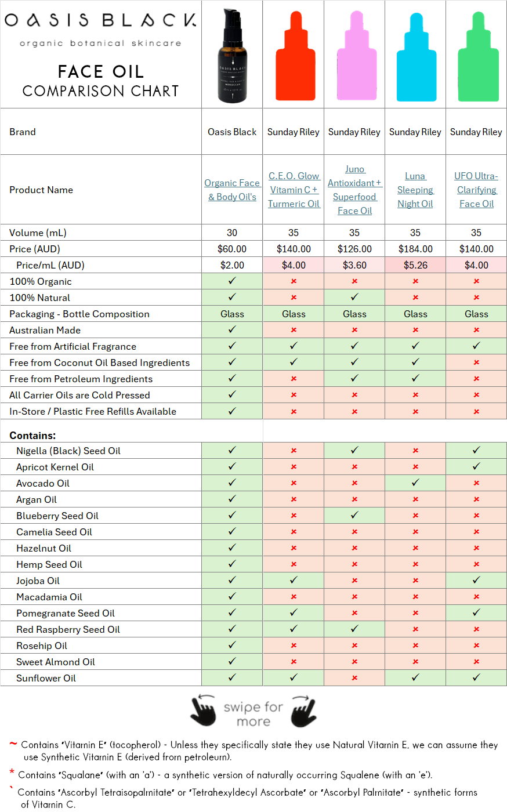Screen dimensions: 507x812
Task: Click the 'Oasis Black' brand cell
Action: [x=232, y=132]
